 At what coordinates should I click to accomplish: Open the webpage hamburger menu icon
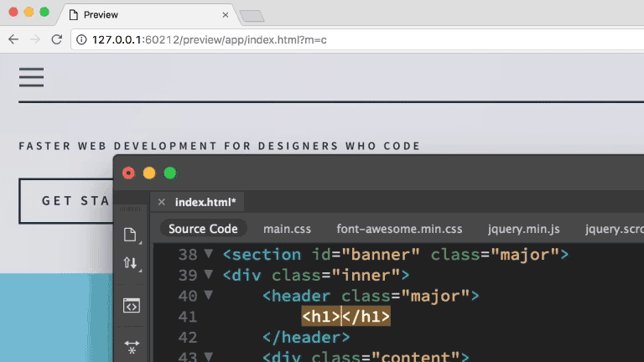(31, 77)
